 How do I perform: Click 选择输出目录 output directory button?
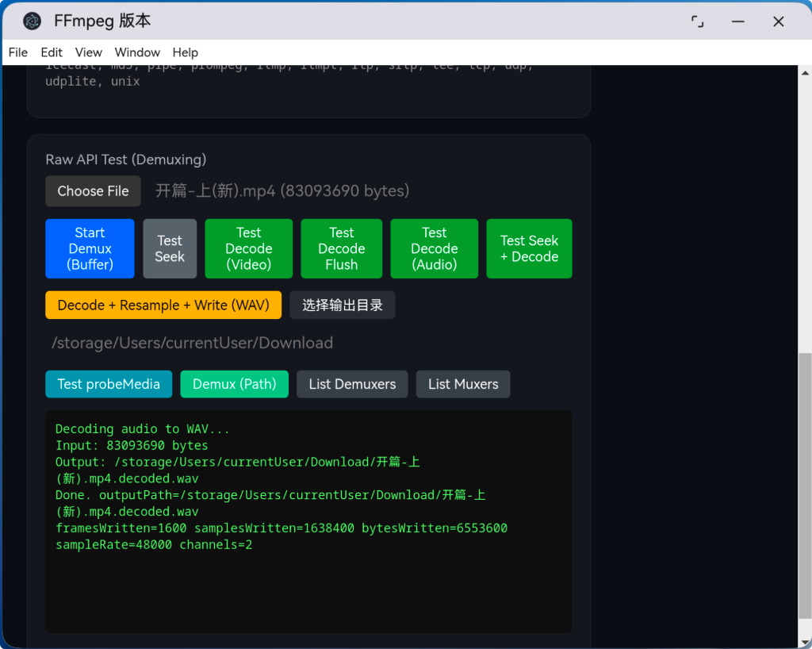click(343, 305)
